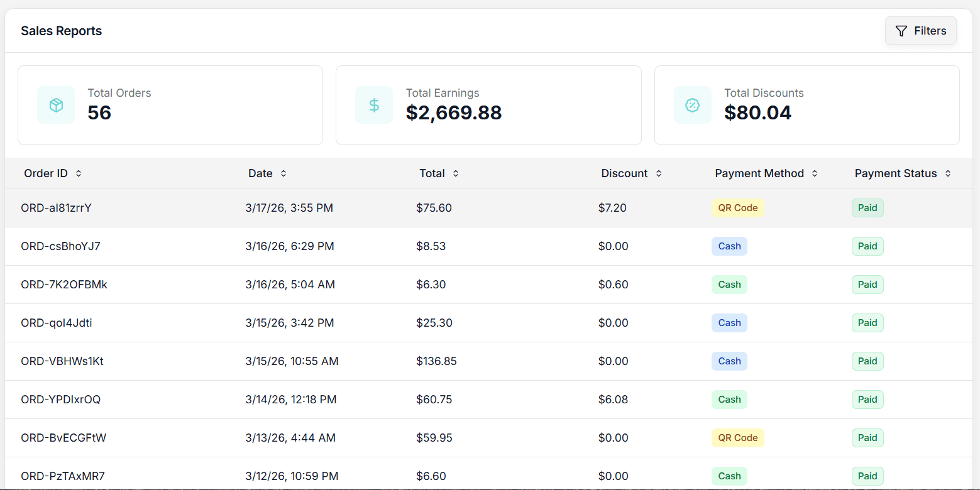Sort by Discount column arrows
Image resolution: width=980 pixels, height=490 pixels.
click(658, 173)
